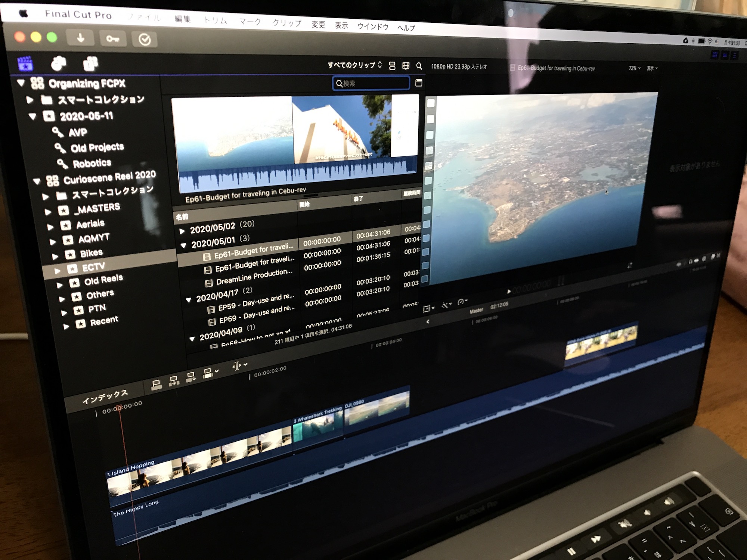
Task: Click the clip appearance list icon
Action: coord(392,66)
